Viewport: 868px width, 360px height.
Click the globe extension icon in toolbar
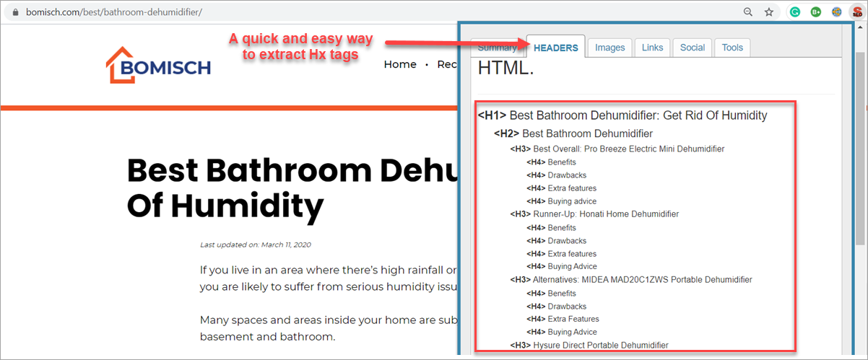tap(836, 12)
